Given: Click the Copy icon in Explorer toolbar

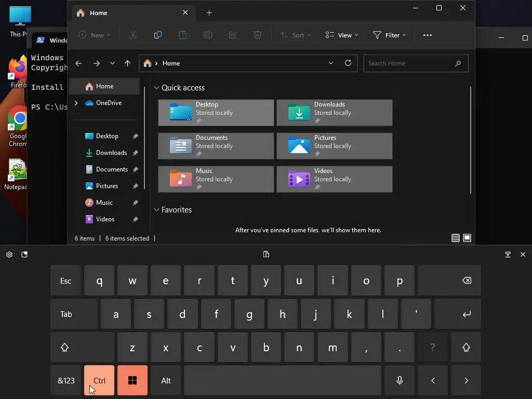Looking at the screenshot, I should coord(158,35).
